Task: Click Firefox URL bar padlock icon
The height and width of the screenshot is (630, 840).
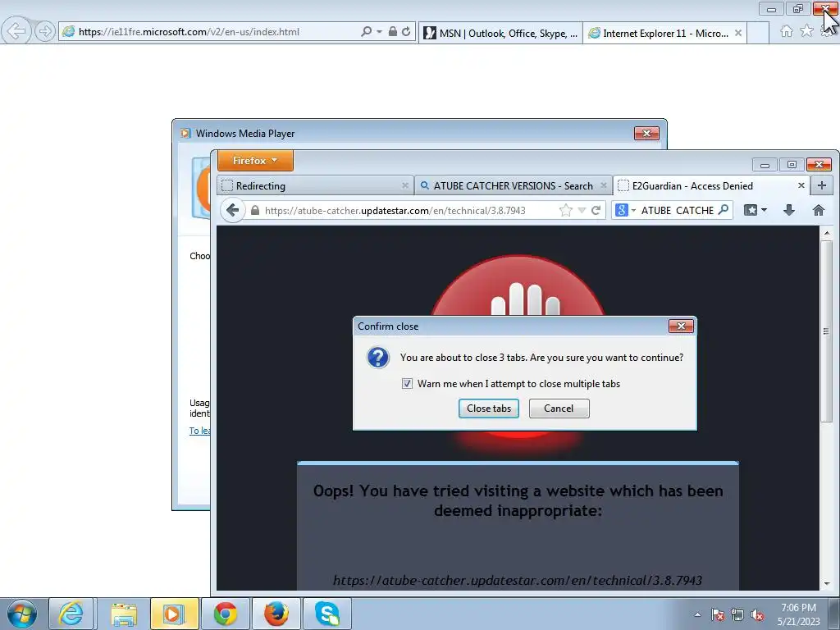Action: 255,211
